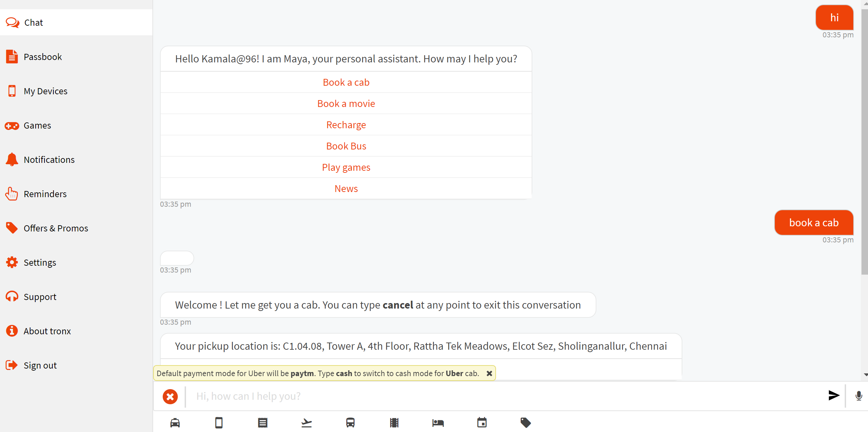Activate voice input with the microphone icon
The width and height of the screenshot is (868, 432).
tap(858, 396)
